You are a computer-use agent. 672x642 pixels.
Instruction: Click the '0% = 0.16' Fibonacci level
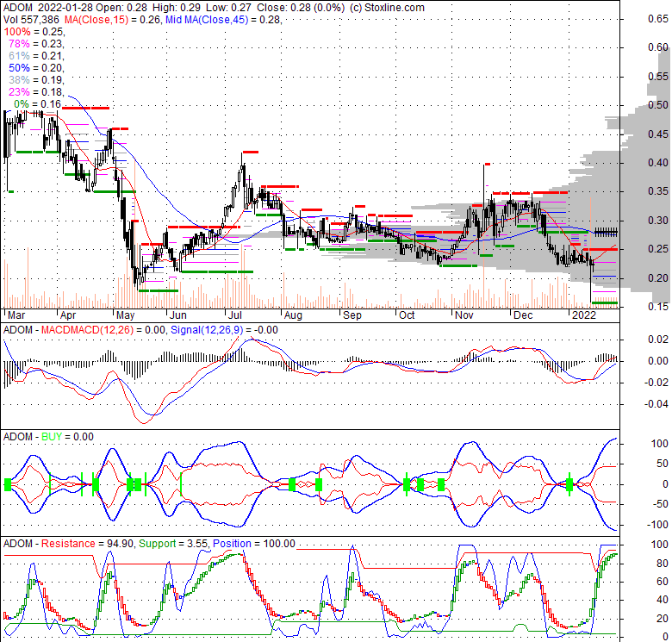[x=37, y=103]
